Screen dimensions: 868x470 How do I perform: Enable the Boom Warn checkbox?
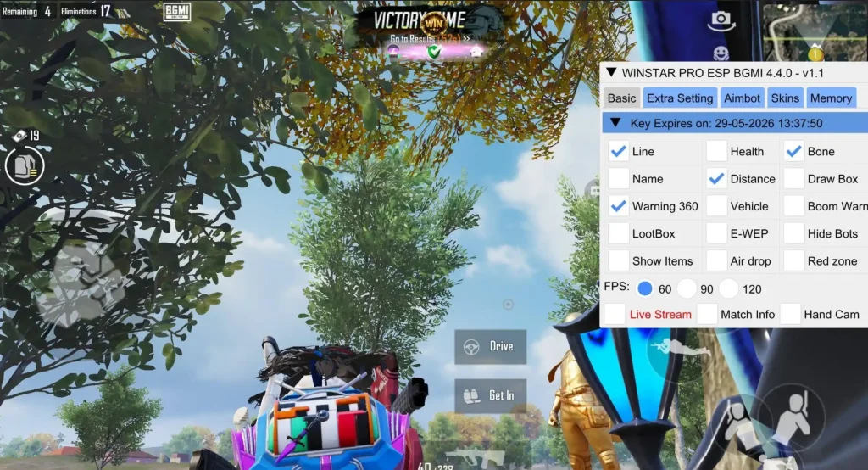click(x=793, y=206)
